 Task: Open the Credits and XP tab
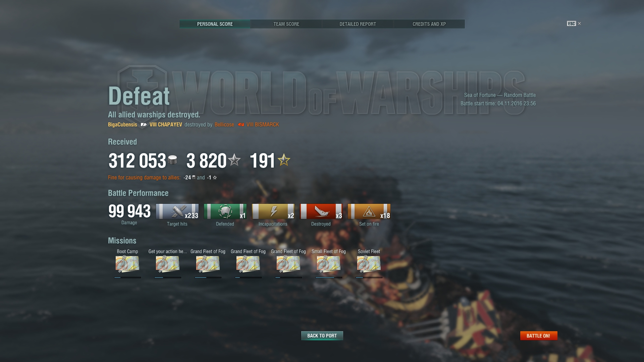(429, 24)
